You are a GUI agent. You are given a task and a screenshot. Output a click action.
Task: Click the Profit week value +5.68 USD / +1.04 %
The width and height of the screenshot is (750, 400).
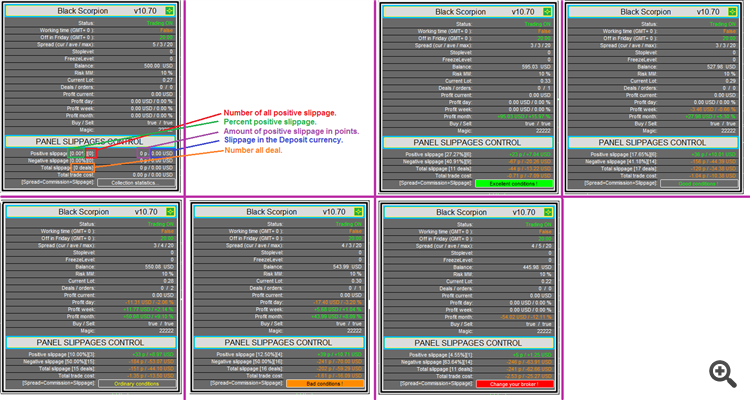[338, 310]
